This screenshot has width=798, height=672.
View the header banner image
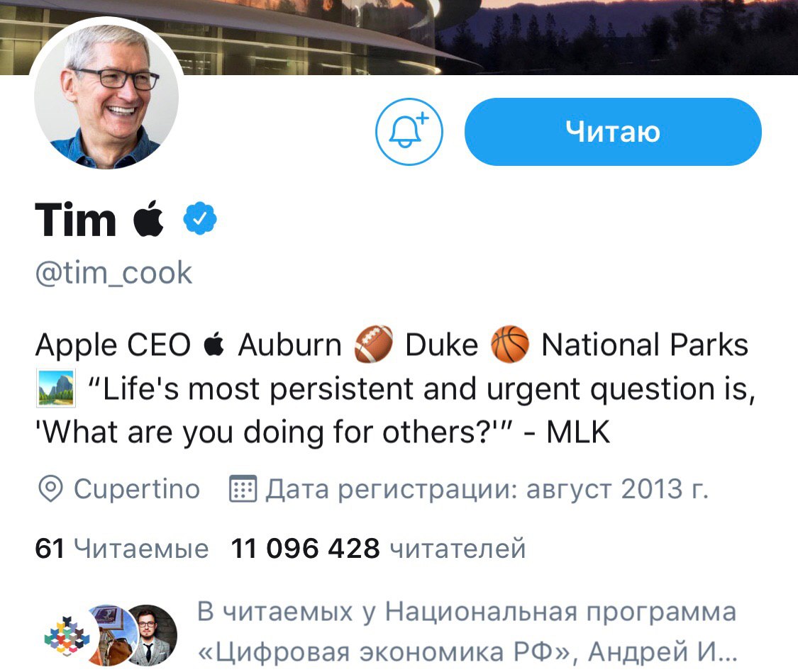click(x=399, y=37)
